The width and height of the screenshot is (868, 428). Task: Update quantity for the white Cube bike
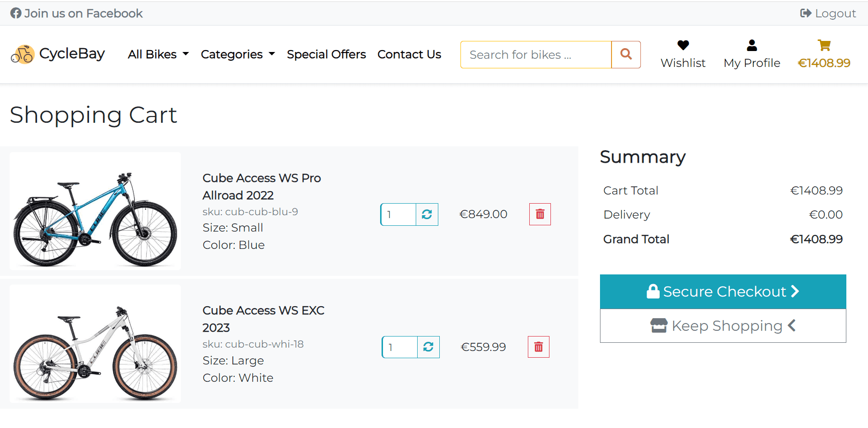[x=428, y=347]
